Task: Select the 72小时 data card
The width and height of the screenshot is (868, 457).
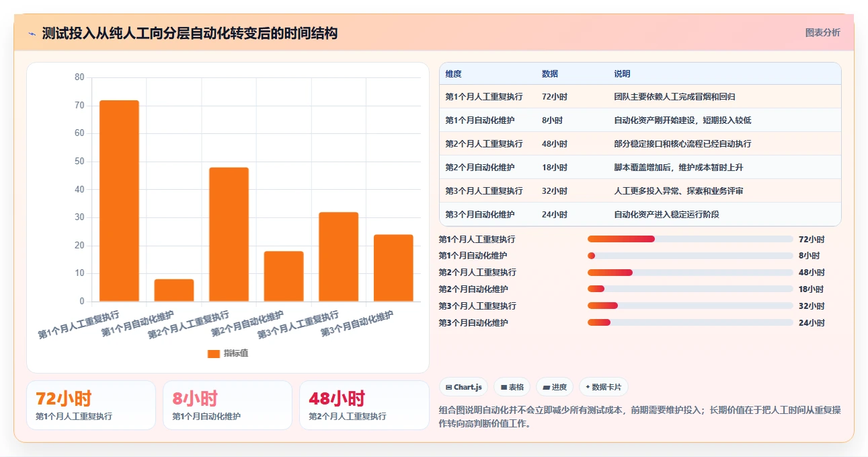Action: tap(91, 405)
